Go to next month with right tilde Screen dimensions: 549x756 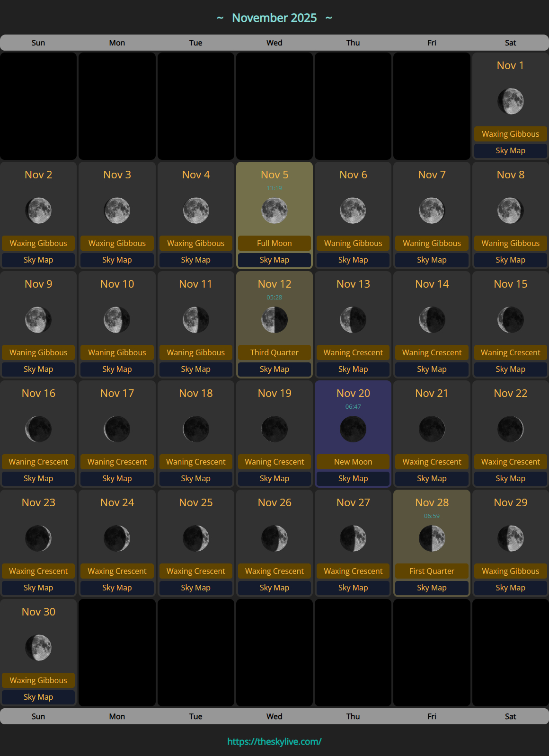tap(329, 18)
